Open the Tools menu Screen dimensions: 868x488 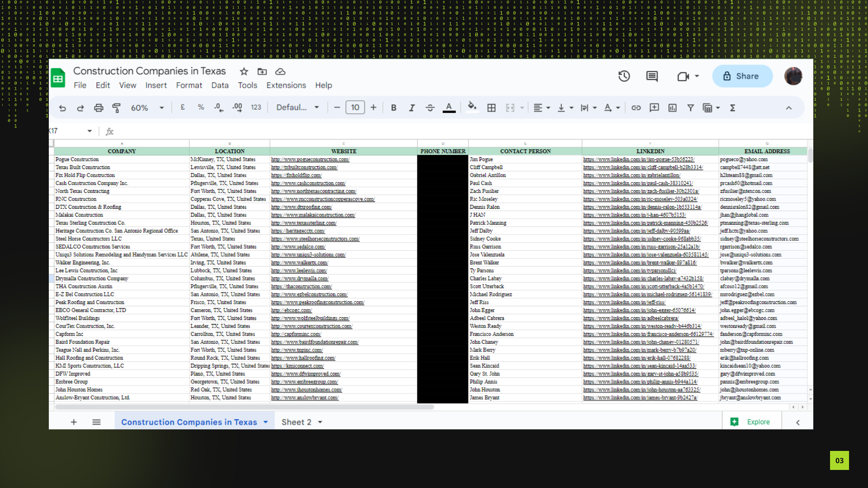[248, 85]
